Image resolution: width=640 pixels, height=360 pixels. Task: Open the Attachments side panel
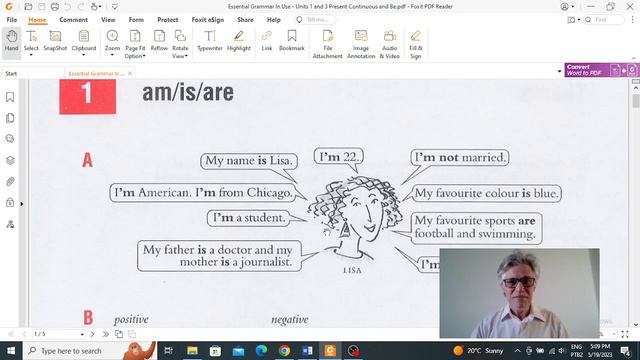point(10,181)
